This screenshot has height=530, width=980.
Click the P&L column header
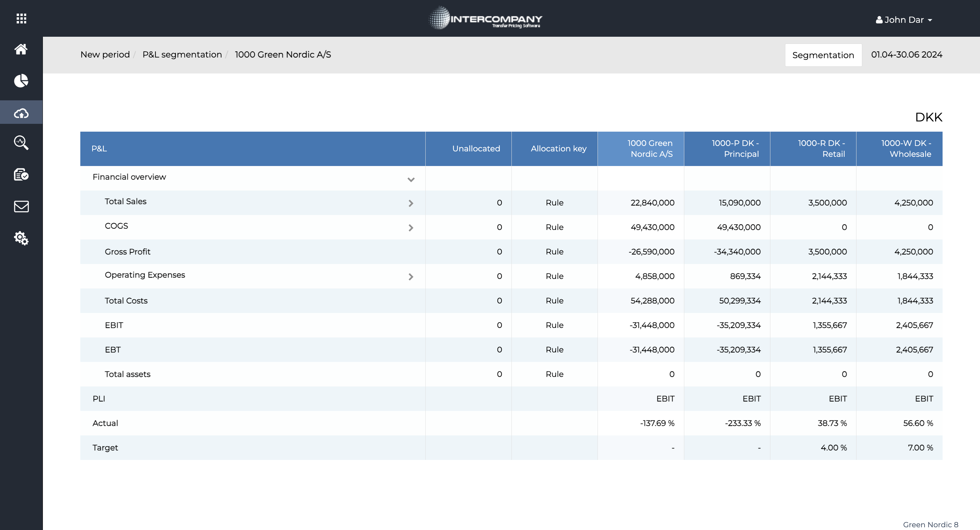click(x=252, y=149)
